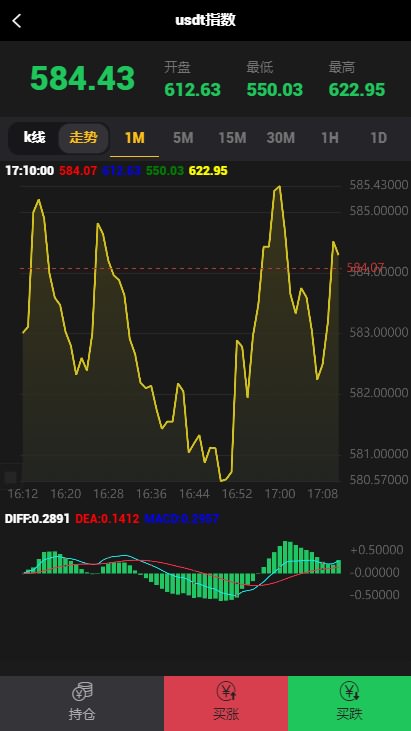Screen dimensions: 411x731
Task: Select the 1M timeframe tab
Action: pos(135,138)
